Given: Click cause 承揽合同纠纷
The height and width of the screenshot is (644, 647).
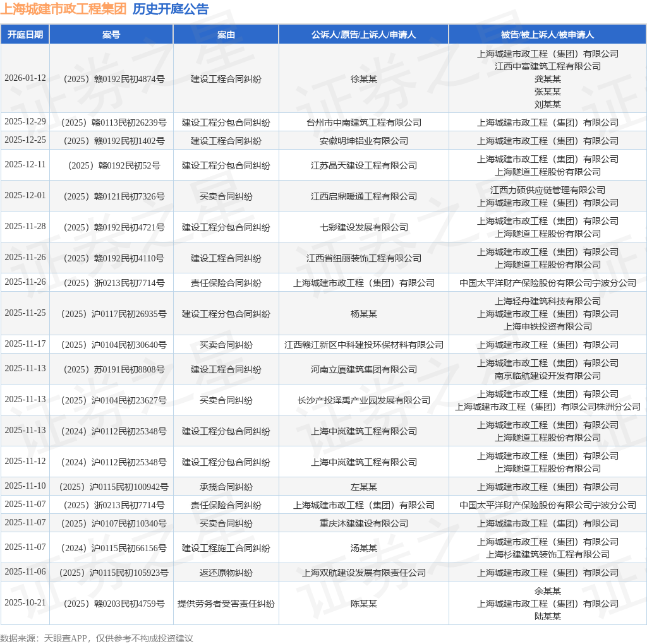Looking at the screenshot, I should tap(226, 487).
